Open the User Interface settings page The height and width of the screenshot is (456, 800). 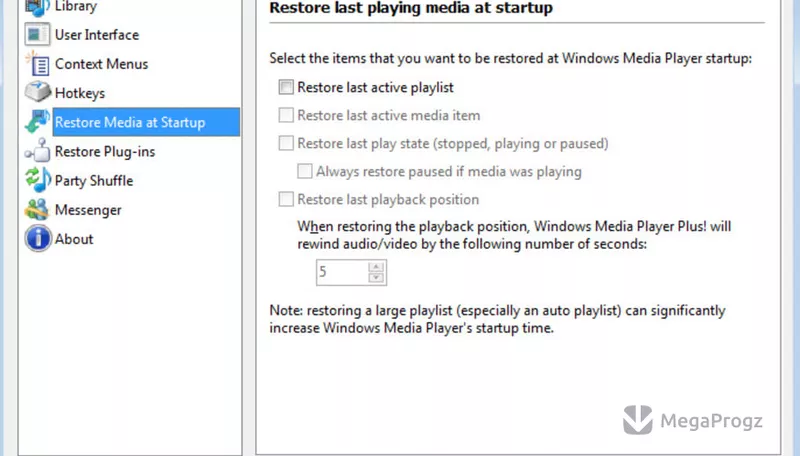click(x=97, y=35)
